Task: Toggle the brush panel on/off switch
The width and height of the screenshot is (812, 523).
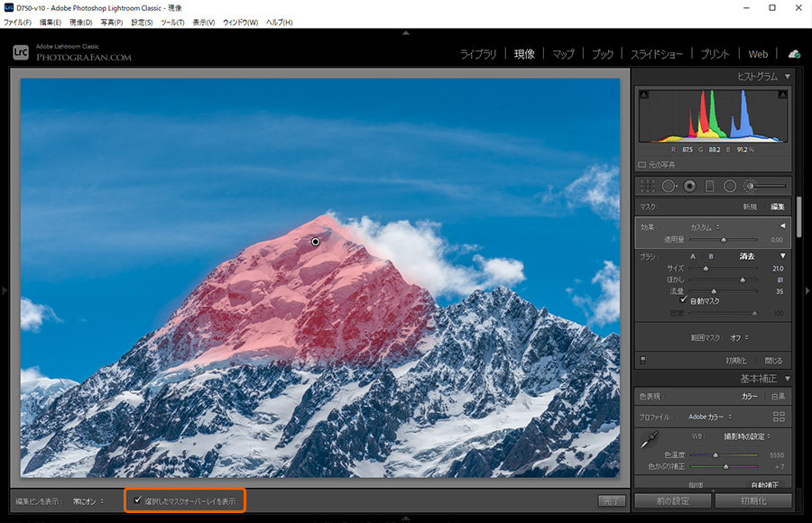Action: 642,361
